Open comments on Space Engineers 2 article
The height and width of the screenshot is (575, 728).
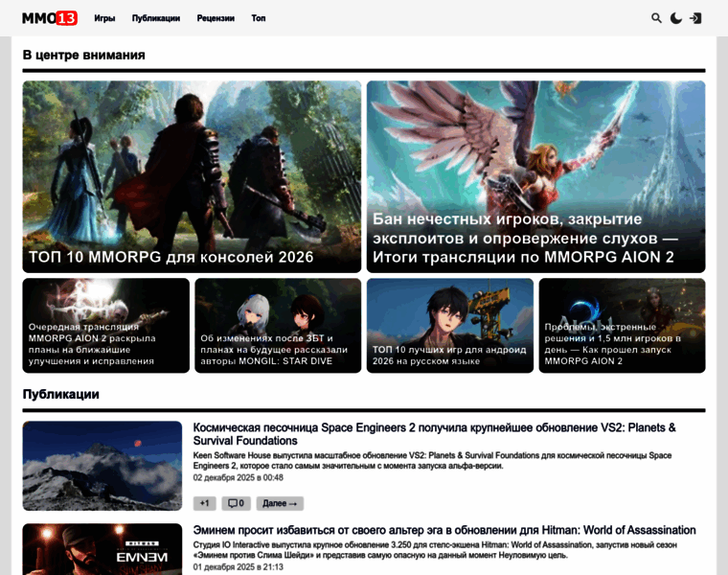tap(237, 503)
